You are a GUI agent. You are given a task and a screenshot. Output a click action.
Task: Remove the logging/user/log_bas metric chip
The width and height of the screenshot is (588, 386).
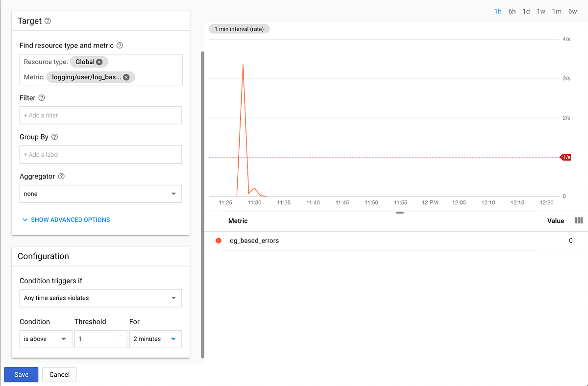point(126,77)
